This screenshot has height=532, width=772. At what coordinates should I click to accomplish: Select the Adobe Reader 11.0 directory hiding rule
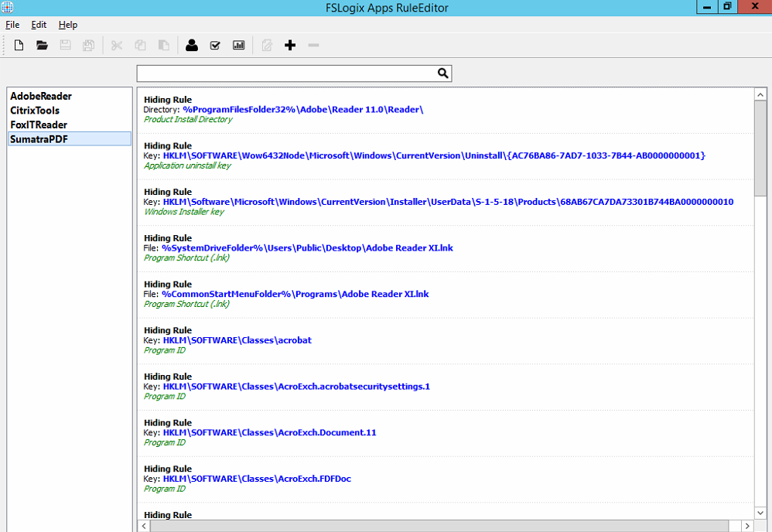[446, 110]
